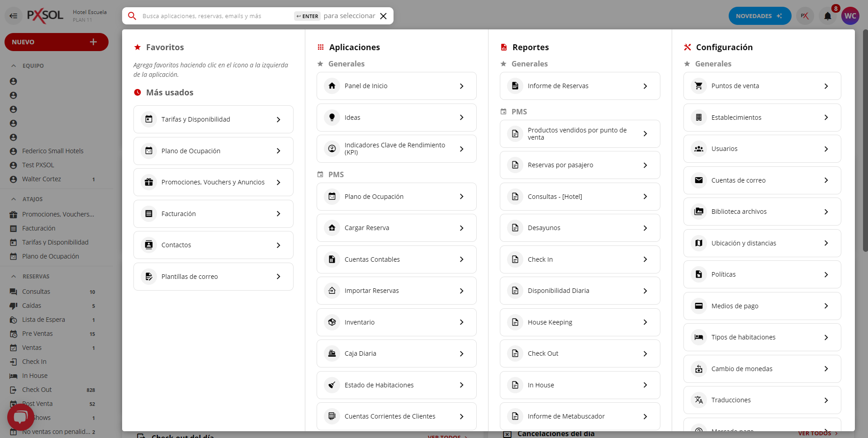
Task: Collapse the ATAJOS sidebar section
Action: coord(14,199)
